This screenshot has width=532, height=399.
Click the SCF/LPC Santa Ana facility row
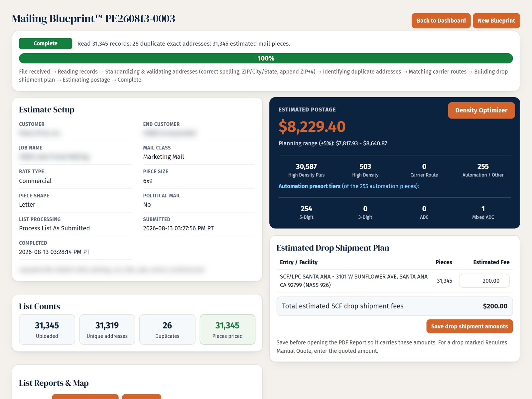tap(395, 281)
